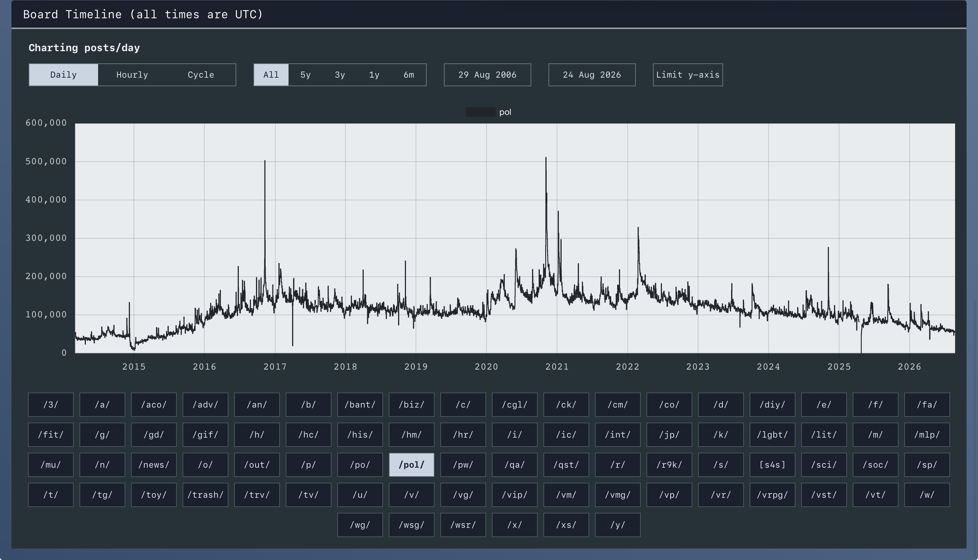Set time range to 5y
Viewport: 978px width, 560px height.
(305, 75)
